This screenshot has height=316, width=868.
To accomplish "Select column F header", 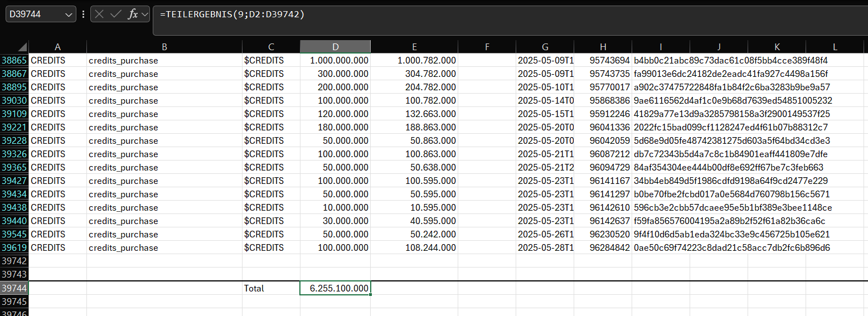I will tap(487, 47).
